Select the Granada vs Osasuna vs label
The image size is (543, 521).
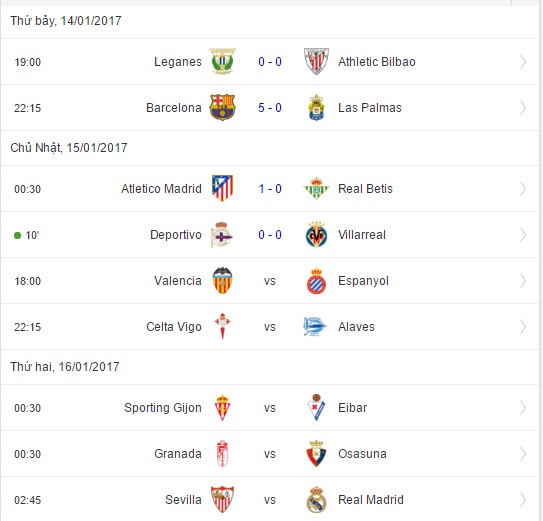point(270,454)
